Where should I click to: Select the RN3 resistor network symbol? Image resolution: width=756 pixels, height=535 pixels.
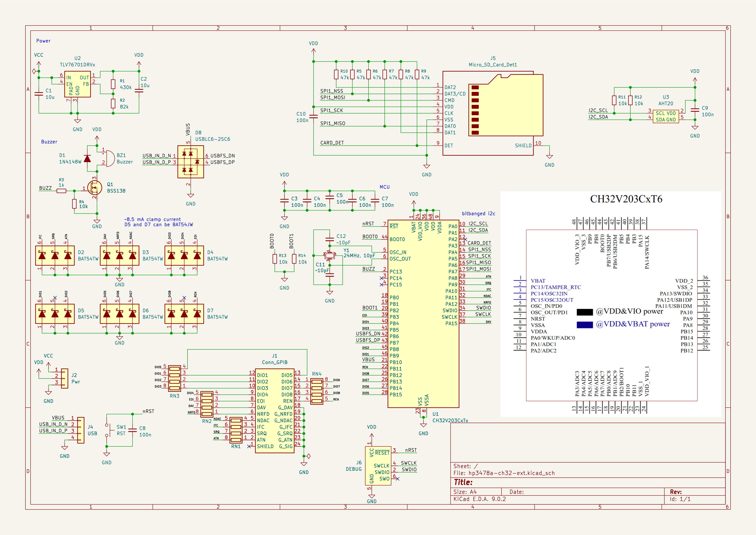point(175,378)
